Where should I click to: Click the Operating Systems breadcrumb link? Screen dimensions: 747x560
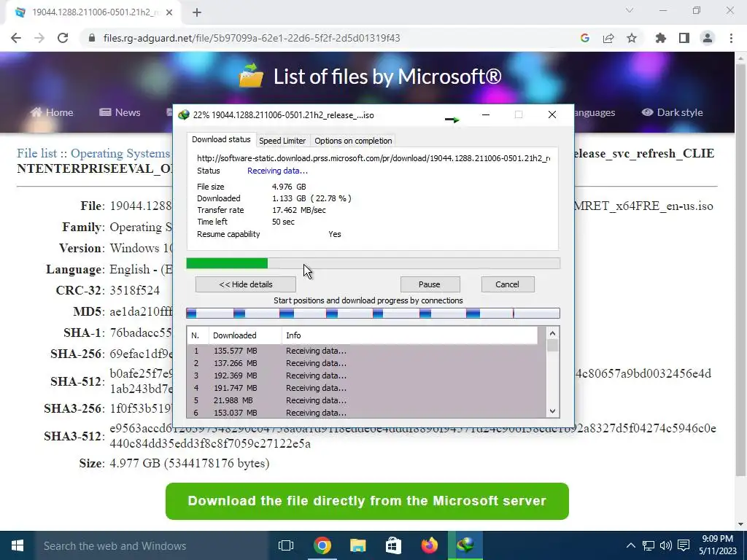[120, 153]
